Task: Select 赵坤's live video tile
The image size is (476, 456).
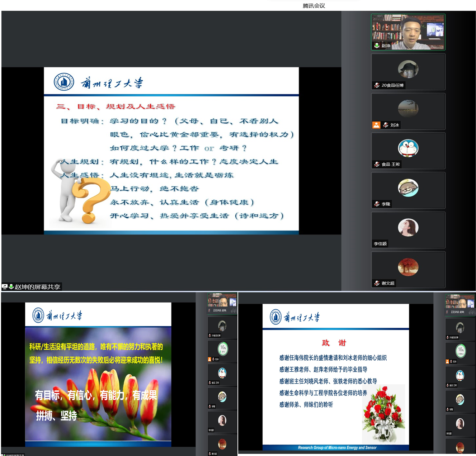Action: (408, 32)
